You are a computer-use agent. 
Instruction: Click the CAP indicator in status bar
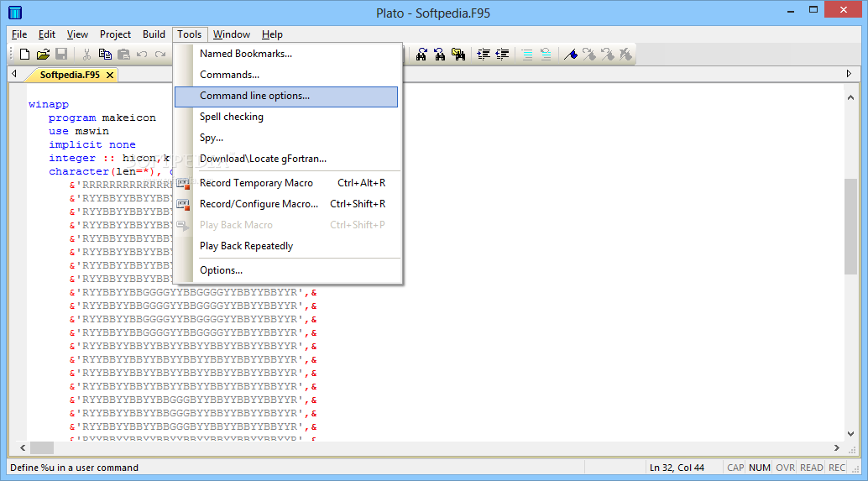tap(735, 468)
